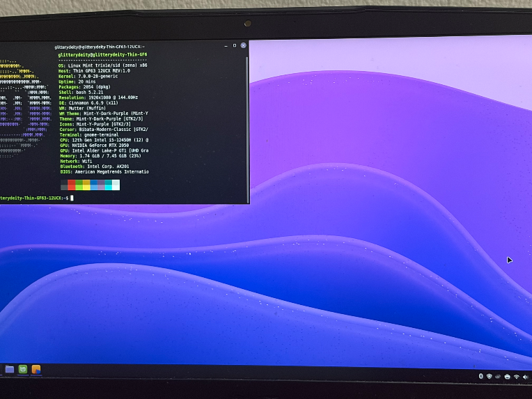The height and width of the screenshot is (399, 532).
Task: Click the "Kernel: 7.0.0-28-generic" line
Action: (x=88, y=77)
